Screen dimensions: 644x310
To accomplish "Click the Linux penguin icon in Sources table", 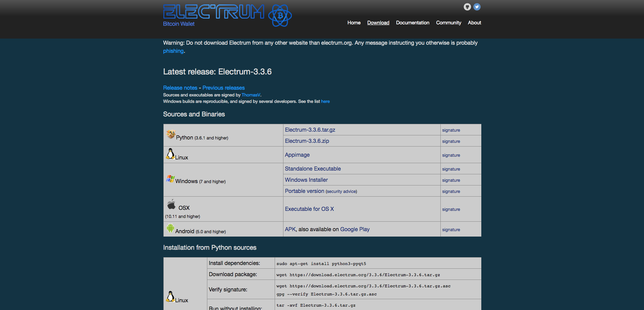I will click(170, 154).
